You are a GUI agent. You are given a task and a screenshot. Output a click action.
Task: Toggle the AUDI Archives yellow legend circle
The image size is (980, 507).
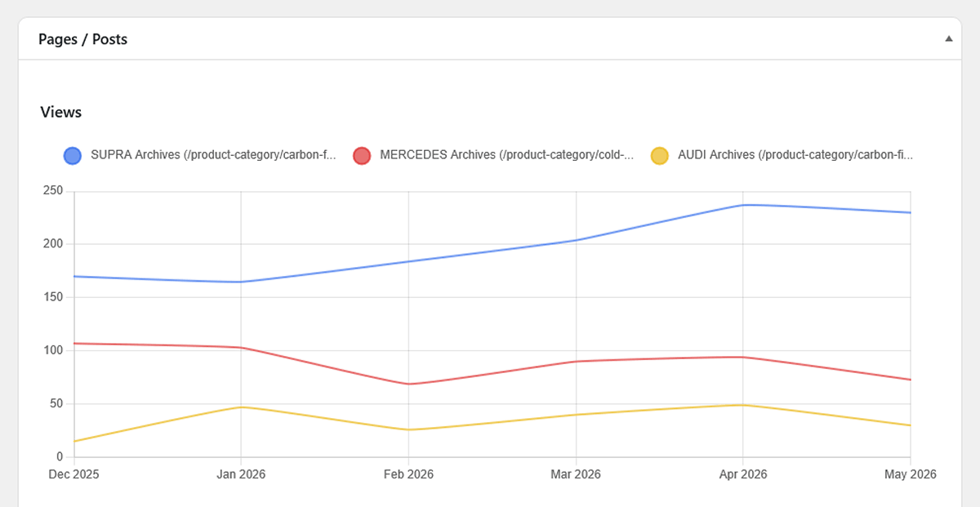pos(659,155)
